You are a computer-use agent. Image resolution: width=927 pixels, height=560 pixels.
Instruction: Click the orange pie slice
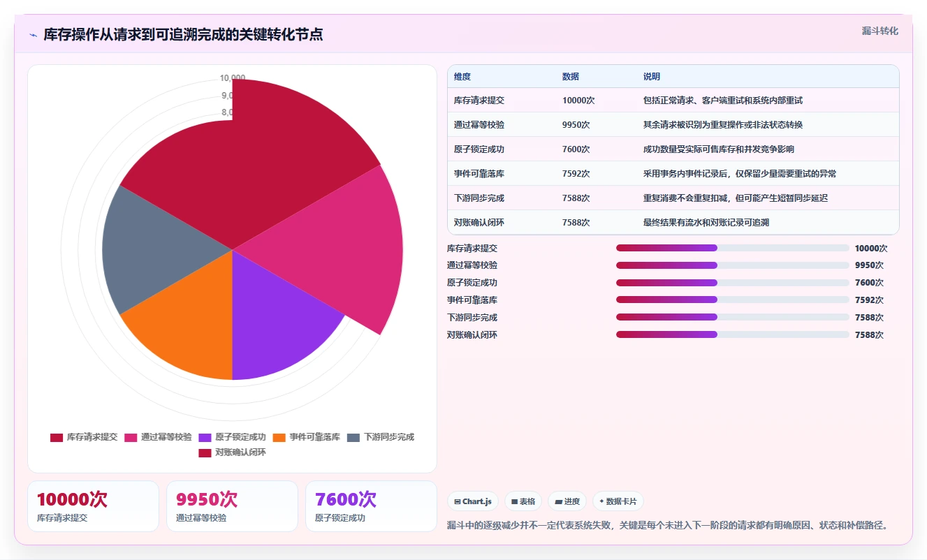pos(189,325)
